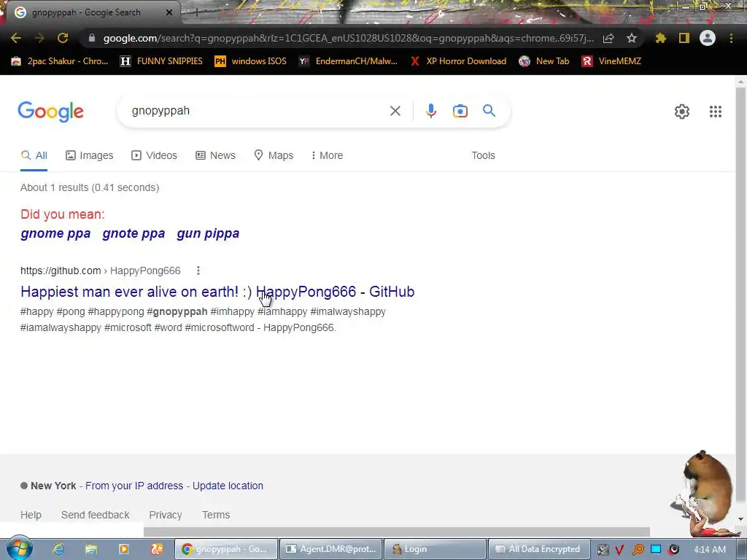747x560 pixels.
Task: Reload the page with the refresh icon
Action: pyautogui.click(x=63, y=38)
